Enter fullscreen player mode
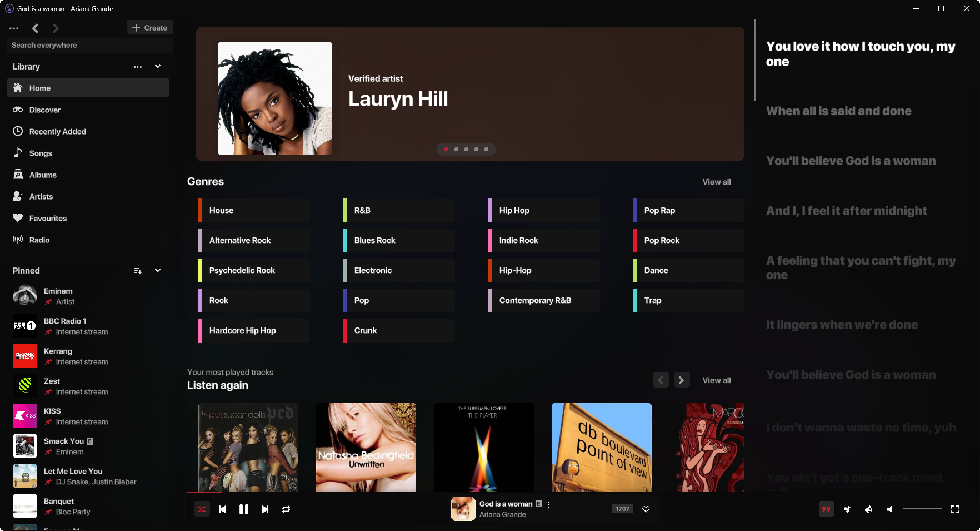Screen dimensions: 980x531 click(955, 509)
